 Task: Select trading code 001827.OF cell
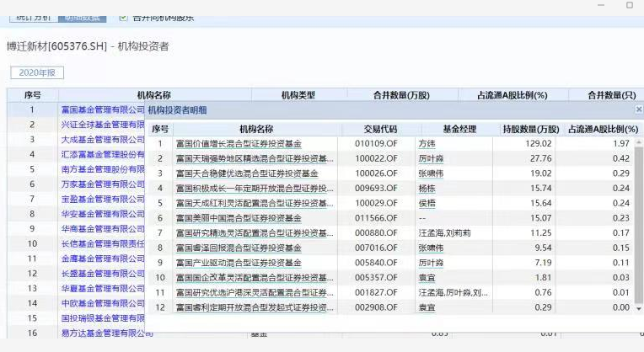coord(376,292)
